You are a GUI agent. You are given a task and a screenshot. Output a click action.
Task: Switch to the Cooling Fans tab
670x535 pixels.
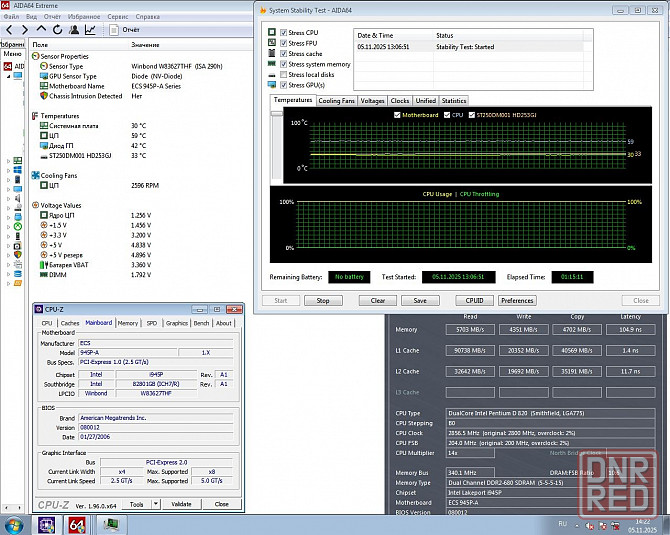(x=336, y=101)
